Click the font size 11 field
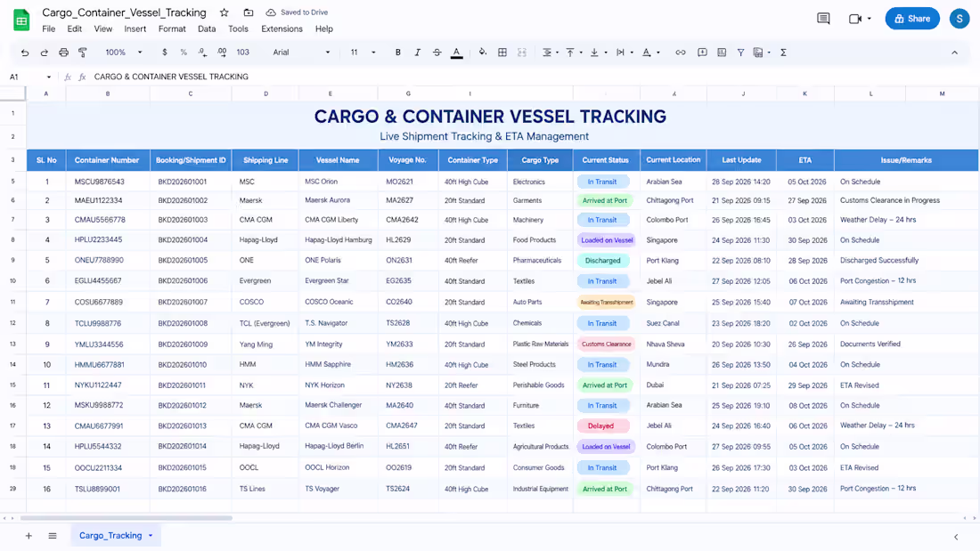The image size is (980, 551). [355, 53]
